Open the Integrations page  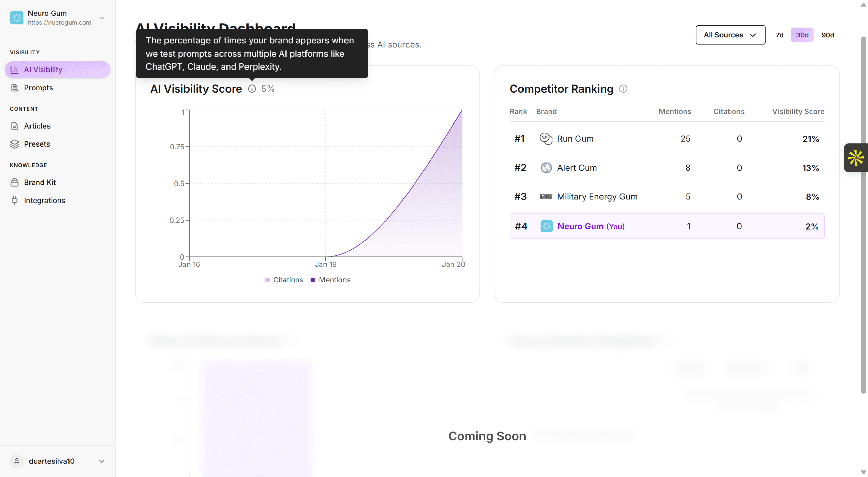point(44,200)
